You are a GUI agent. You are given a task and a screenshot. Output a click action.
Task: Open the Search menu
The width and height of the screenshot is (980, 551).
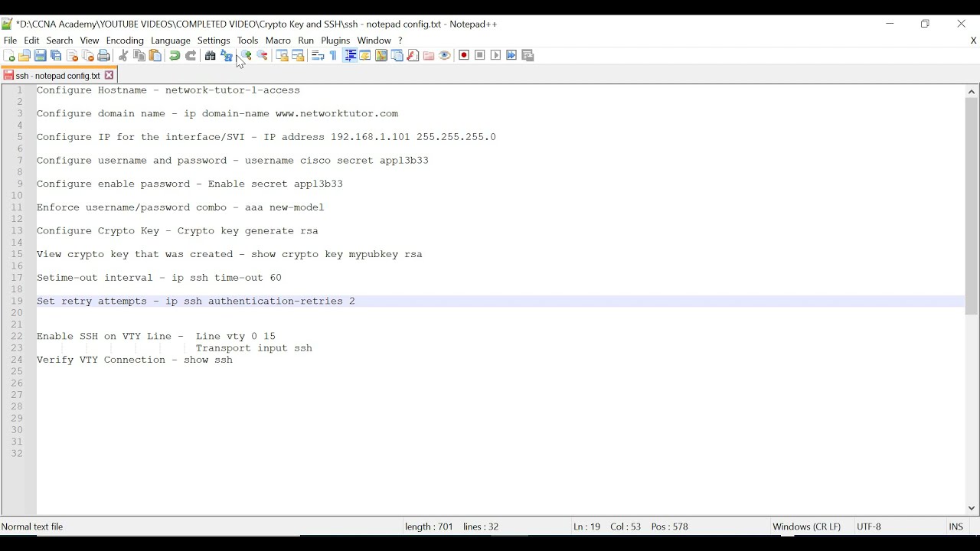tap(60, 40)
